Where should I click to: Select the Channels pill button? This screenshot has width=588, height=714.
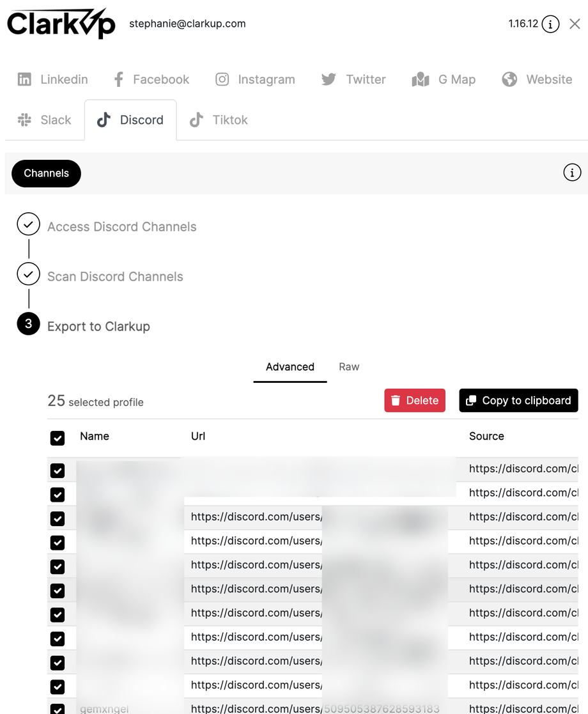[x=47, y=173]
